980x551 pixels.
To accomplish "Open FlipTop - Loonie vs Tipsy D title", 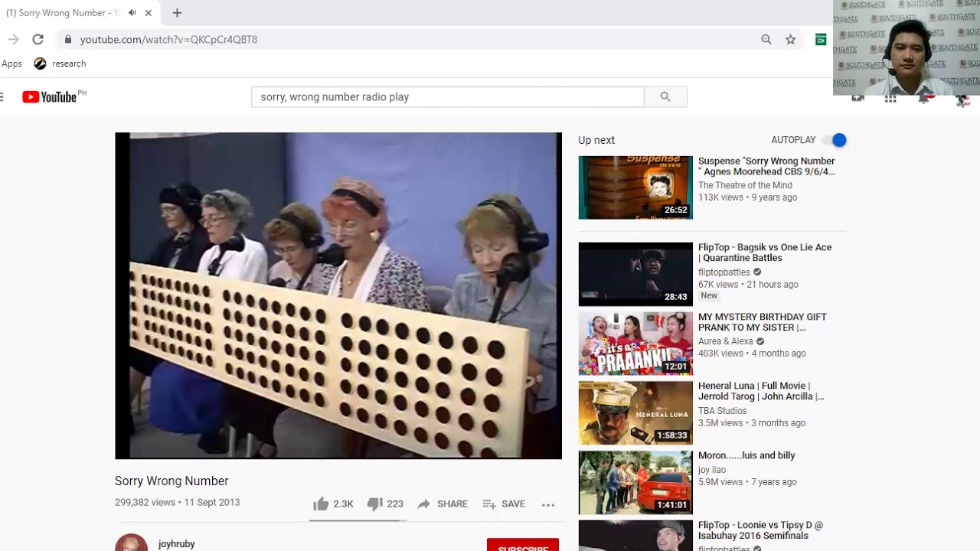I will (x=760, y=530).
